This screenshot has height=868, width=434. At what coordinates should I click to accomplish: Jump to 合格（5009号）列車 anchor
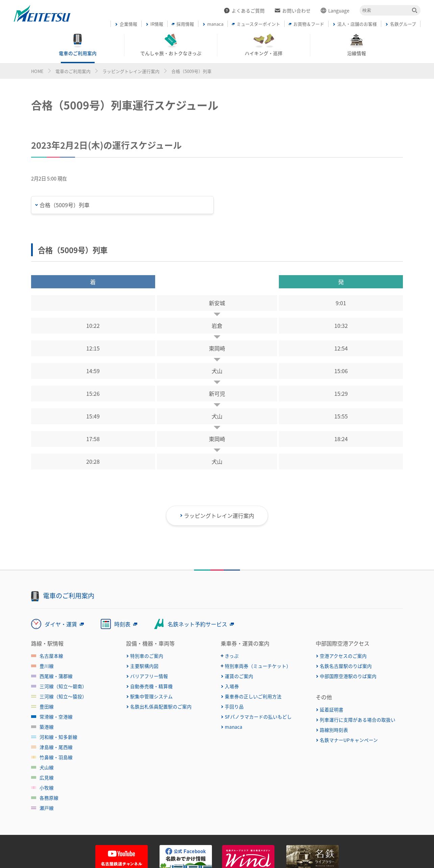click(122, 205)
